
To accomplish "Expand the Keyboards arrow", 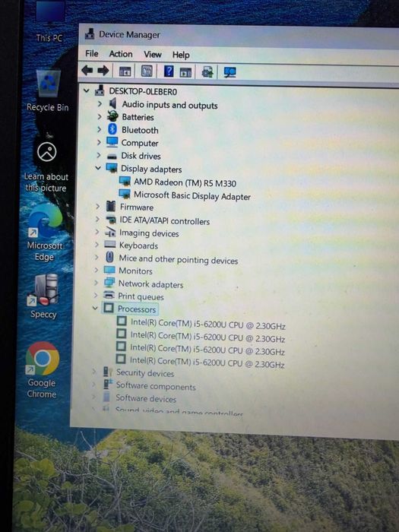I will [97, 244].
